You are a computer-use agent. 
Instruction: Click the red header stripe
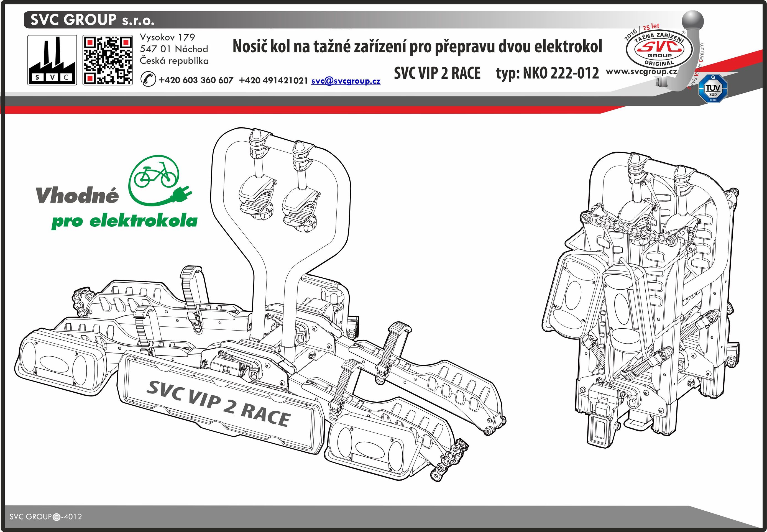coord(300,109)
